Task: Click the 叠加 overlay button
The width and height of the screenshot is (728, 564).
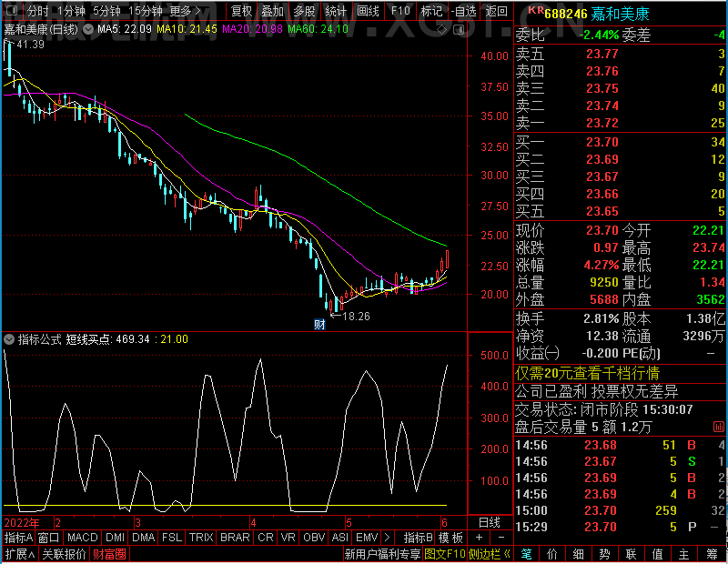Action: pyautogui.click(x=272, y=10)
